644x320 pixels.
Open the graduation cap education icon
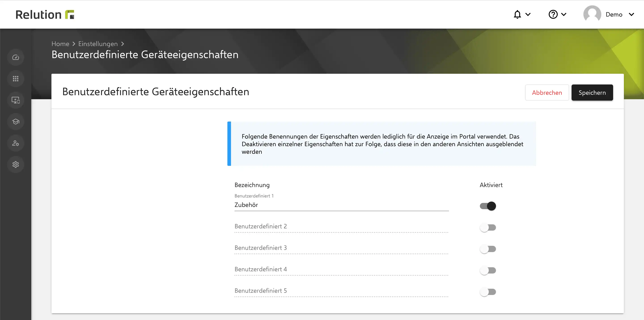pos(15,122)
